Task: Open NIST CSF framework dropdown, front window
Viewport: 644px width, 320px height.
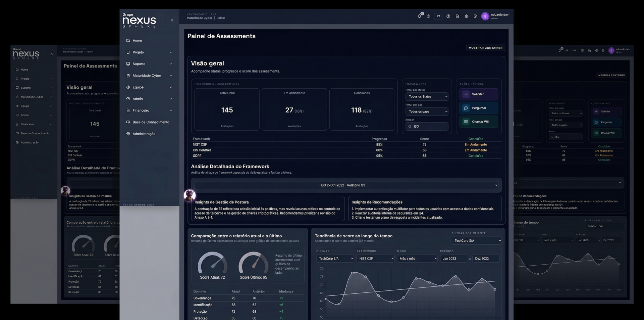Action: point(375,259)
